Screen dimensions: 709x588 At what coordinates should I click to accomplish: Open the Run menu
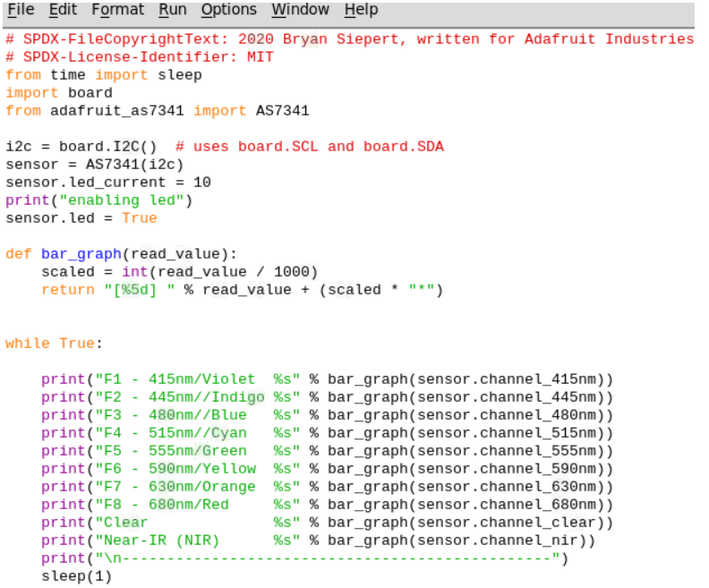pyautogui.click(x=173, y=10)
